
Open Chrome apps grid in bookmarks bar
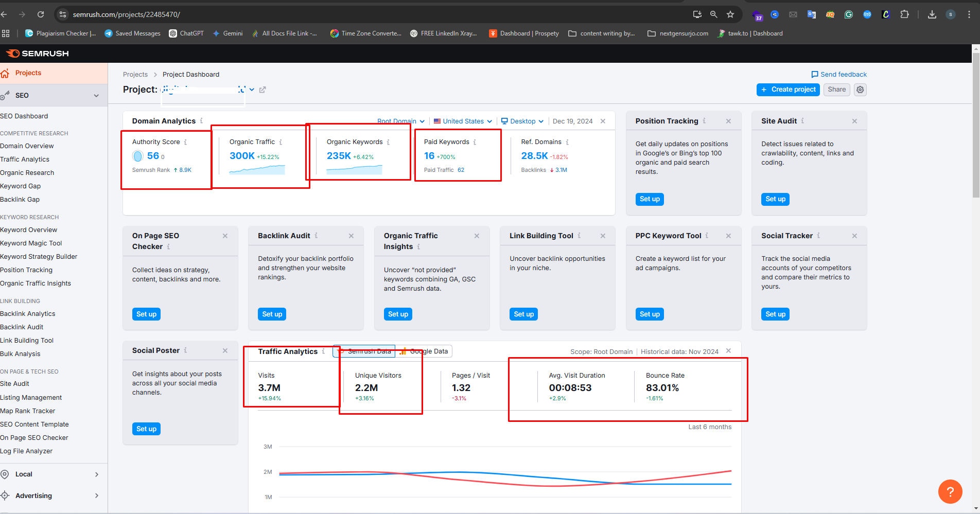point(6,33)
